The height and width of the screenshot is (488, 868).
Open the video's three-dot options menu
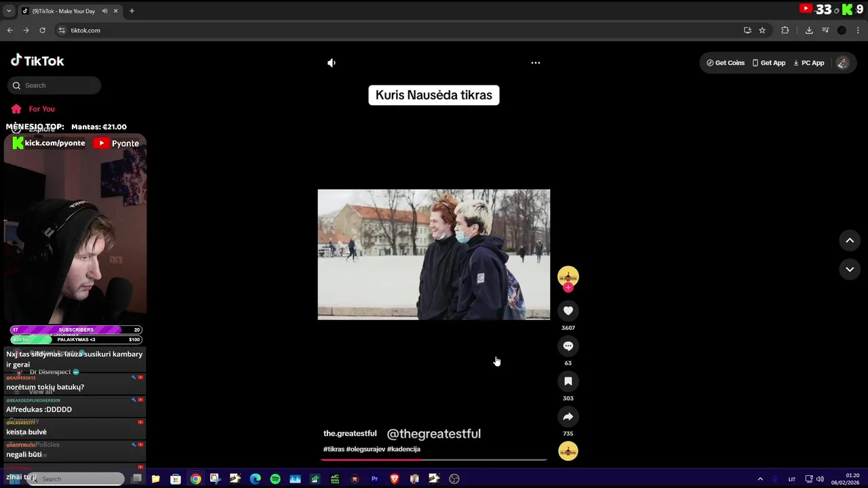[x=536, y=62]
